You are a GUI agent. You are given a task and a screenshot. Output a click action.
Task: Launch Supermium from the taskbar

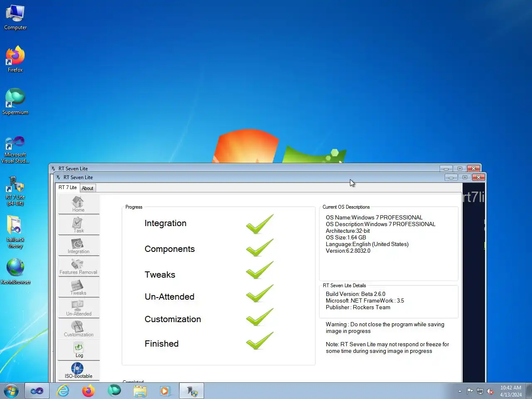pyautogui.click(x=114, y=391)
